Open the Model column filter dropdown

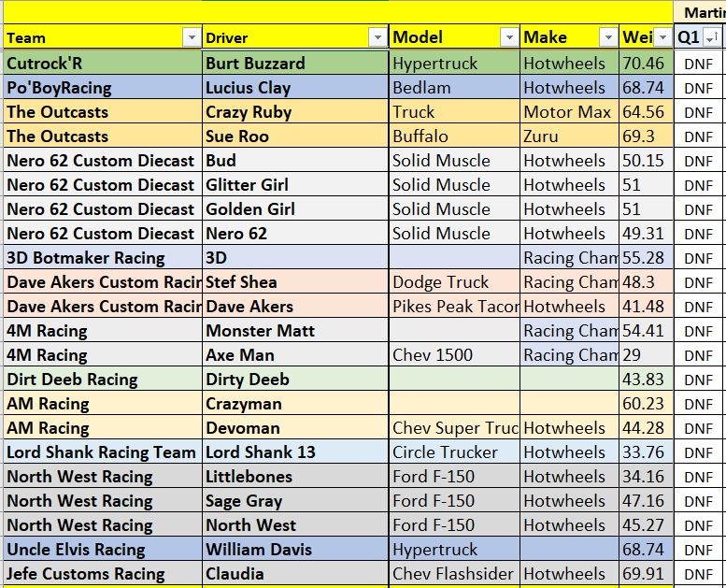pos(509,37)
